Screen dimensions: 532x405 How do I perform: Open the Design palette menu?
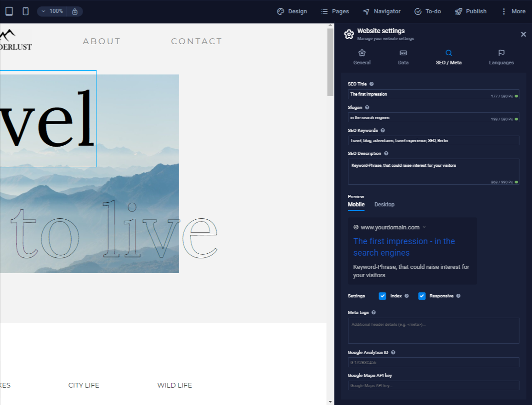click(x=292, y=11)
